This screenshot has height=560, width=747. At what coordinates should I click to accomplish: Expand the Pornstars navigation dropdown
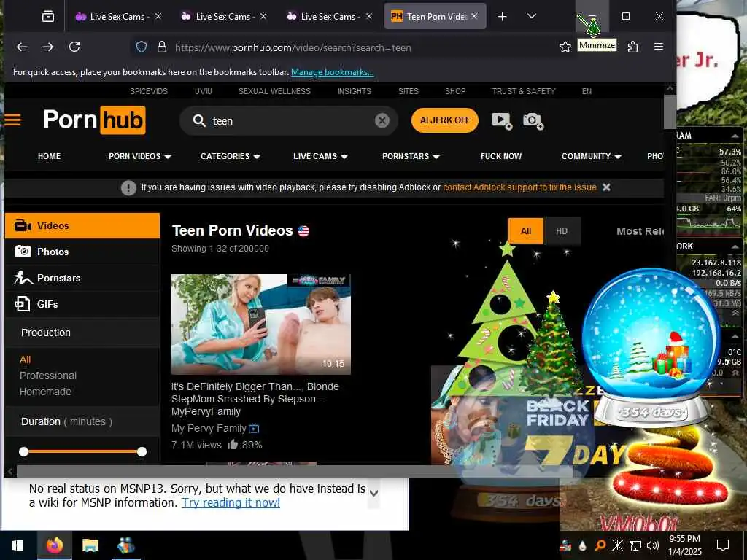(x=411, y=156)
